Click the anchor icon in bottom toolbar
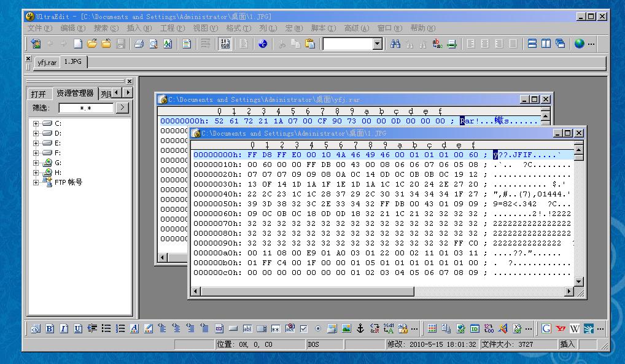This screenshot has height=364, width=625. 360,328
